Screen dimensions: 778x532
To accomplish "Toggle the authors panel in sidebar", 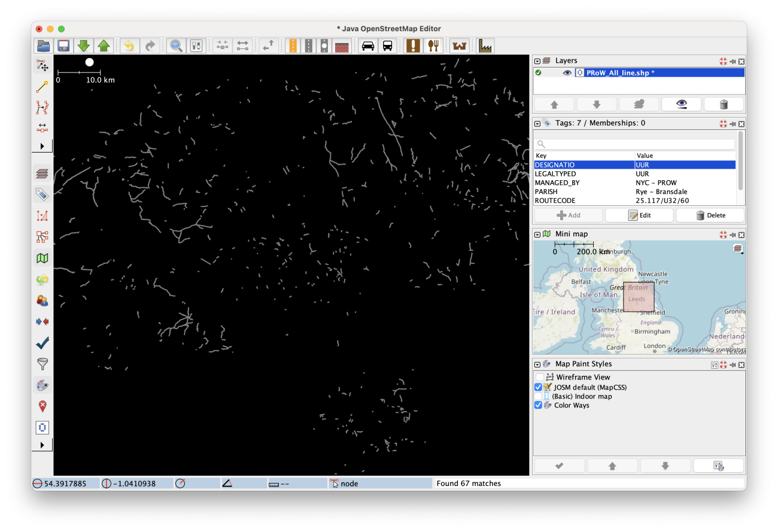I will [42, 300].
